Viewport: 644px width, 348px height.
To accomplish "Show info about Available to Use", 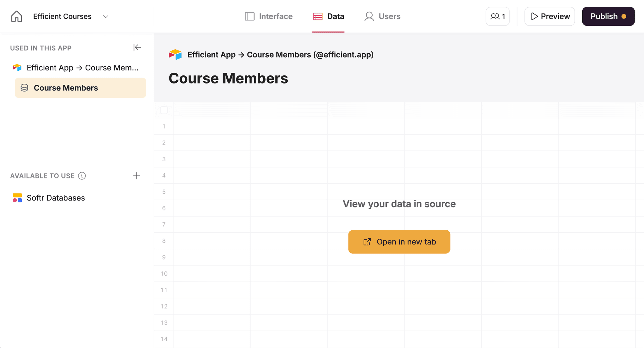I will pos(82,176).
